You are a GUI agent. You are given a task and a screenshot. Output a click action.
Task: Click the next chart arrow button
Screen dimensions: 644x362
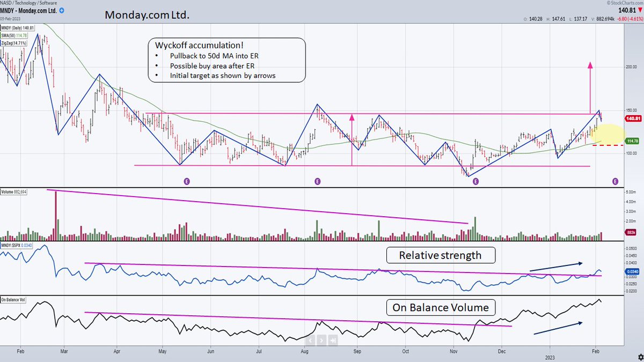(321, 340)
